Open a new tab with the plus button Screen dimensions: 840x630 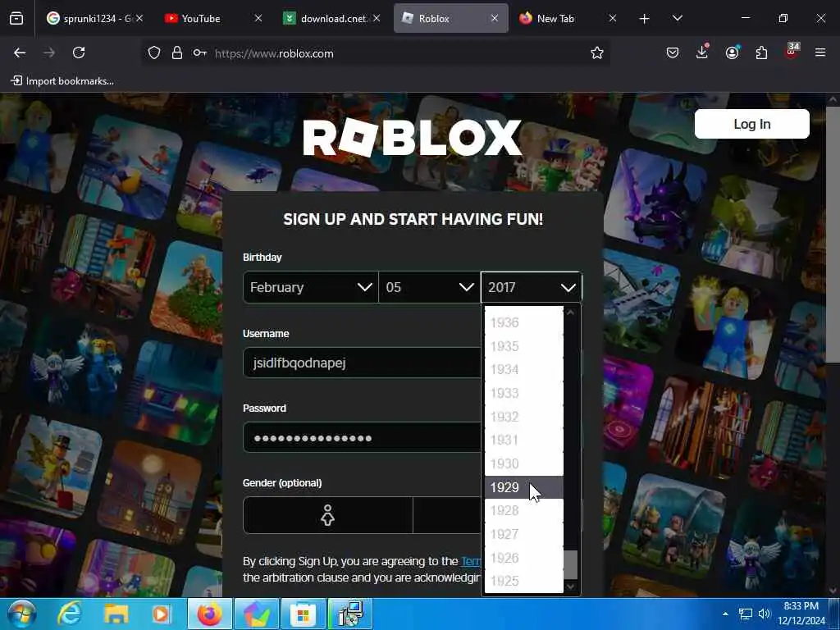coord(644,19)
